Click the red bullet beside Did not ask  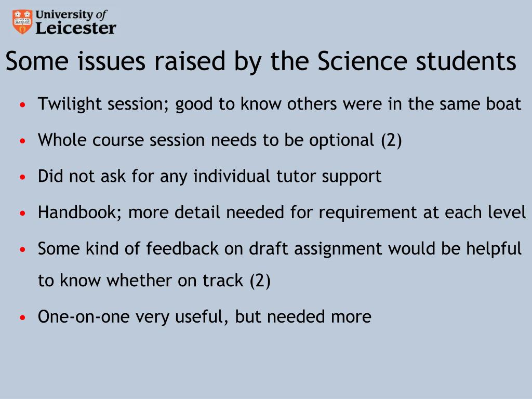pos(23,177)
